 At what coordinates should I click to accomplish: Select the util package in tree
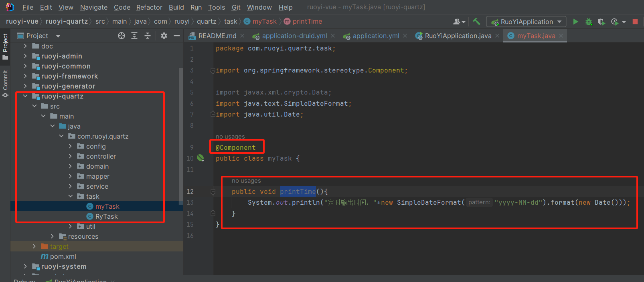click(x=91, y=226)
